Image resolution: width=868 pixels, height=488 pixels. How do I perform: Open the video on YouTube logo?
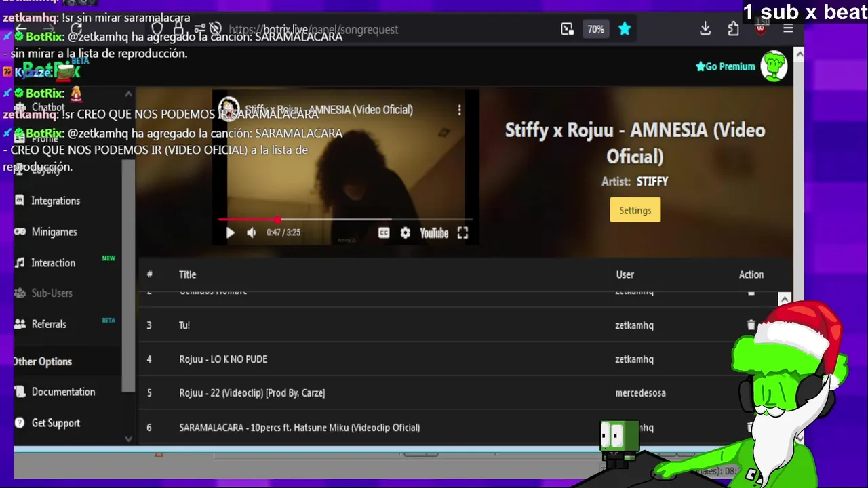click(x=434, y=232)
